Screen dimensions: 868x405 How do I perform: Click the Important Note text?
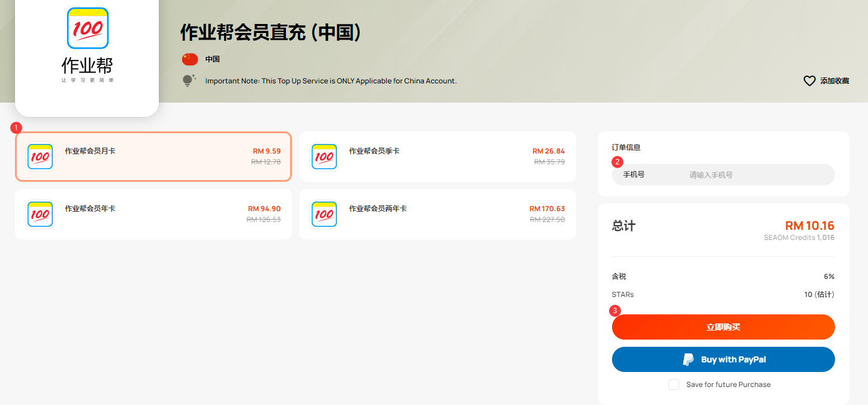[x=331, y=81]
